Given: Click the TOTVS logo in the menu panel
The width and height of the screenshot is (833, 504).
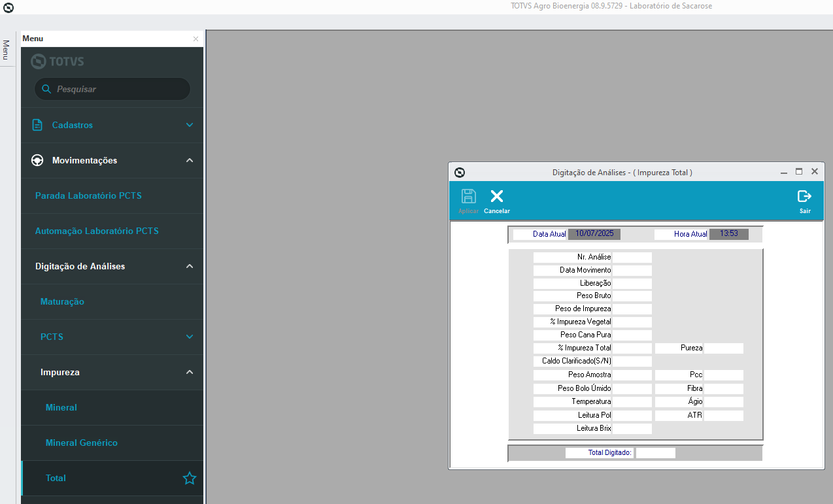Looking at the screenshot, I should 58,61.
